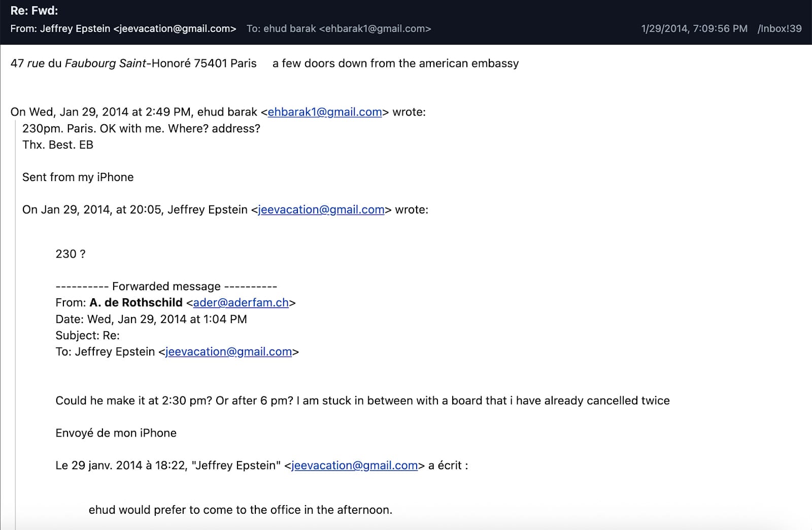The image size is (812, 530).
Task: Click jeevacation@gmail.com link in the 'To: Jeffrey Epstein' line
Action: (x=228, y=352)
